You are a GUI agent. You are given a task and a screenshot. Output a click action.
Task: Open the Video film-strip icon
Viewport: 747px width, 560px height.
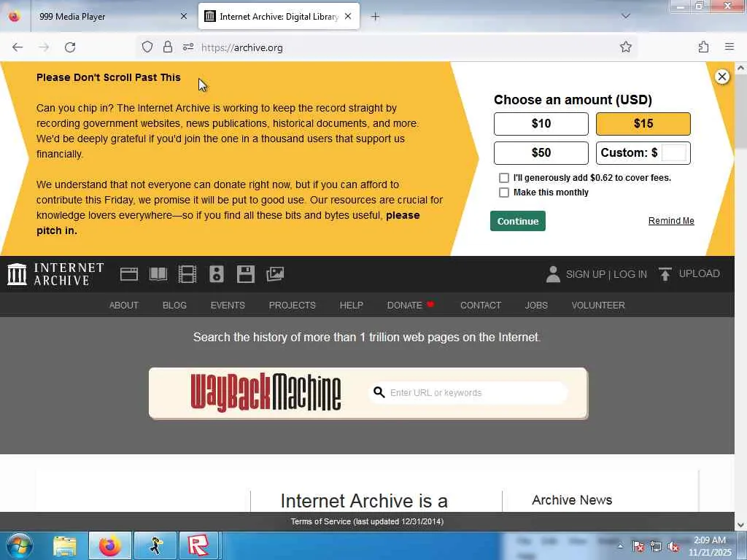click(187, 274)
